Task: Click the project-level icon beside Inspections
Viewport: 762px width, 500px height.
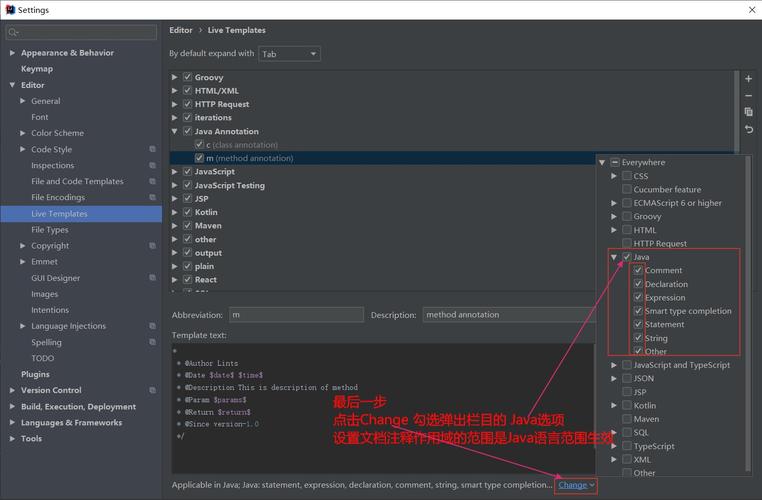Action: [153, 165]
